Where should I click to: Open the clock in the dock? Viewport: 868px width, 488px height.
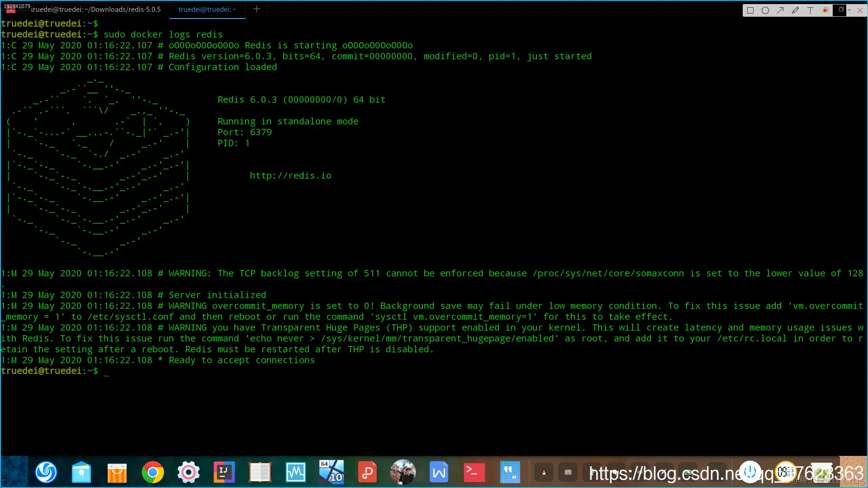[786, 472]
